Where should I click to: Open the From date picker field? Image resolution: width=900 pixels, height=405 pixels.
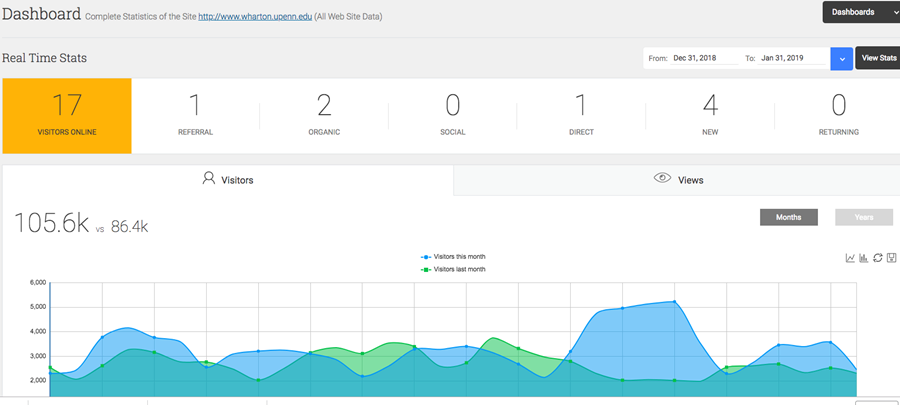pyautogui.click(x=705, y=59)
